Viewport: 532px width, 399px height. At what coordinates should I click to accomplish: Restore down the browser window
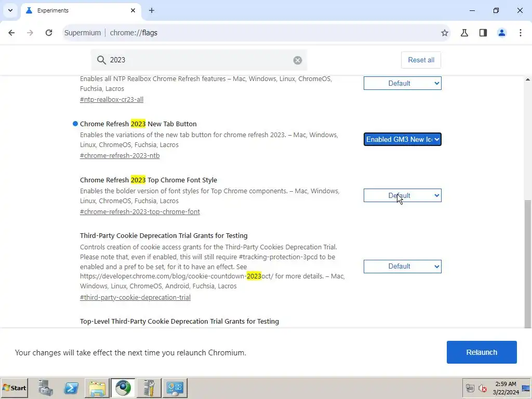tap(496, 10)
